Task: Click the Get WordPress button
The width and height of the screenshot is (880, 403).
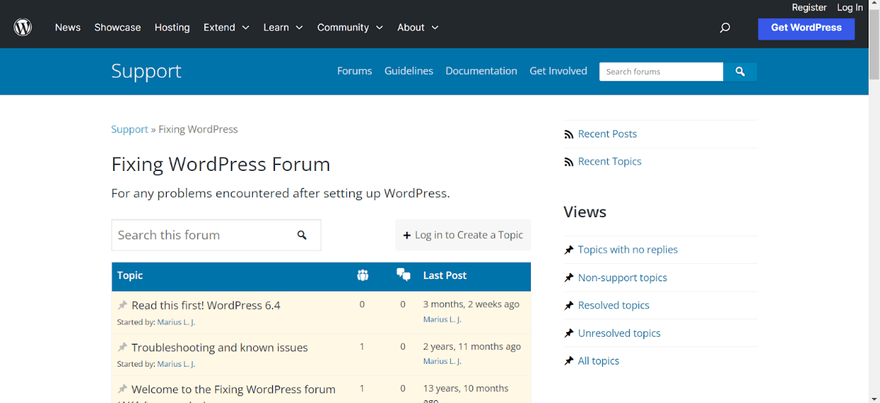Action: tap(806, 29)
